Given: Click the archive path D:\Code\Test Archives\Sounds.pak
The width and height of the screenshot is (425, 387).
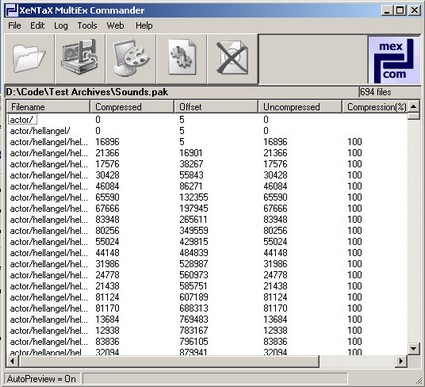Looking at the screenshot, I should tap(87, 92).
